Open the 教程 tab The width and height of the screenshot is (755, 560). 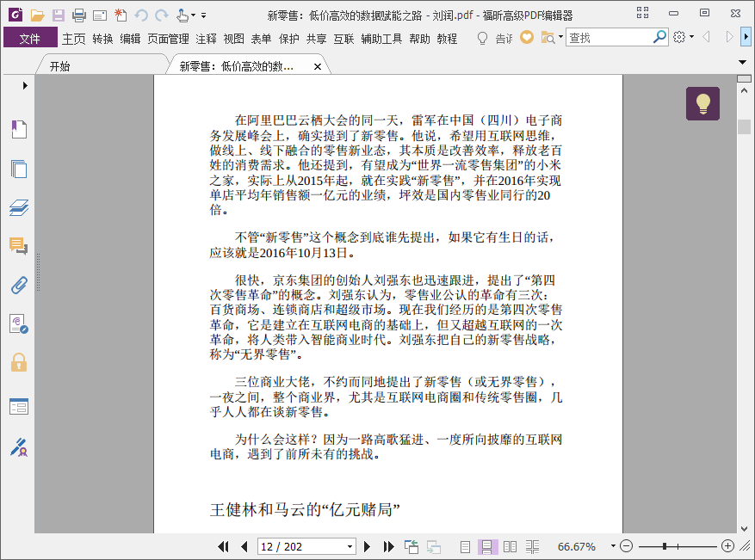447,39
